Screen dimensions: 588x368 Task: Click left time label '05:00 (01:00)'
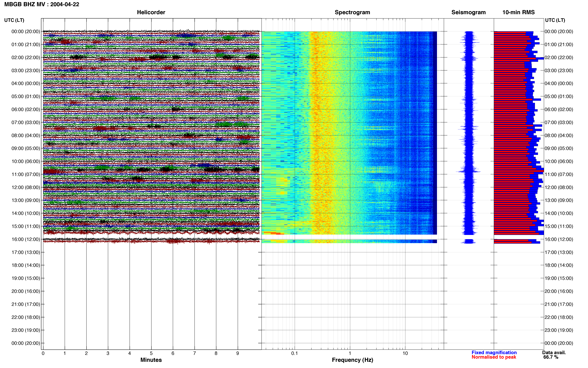26,96
